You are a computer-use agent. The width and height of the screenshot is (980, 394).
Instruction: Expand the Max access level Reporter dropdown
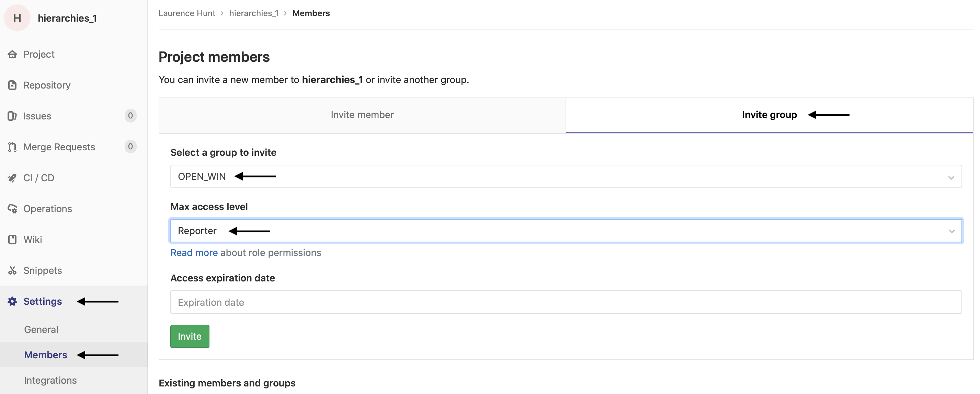(x=566, y=231)
